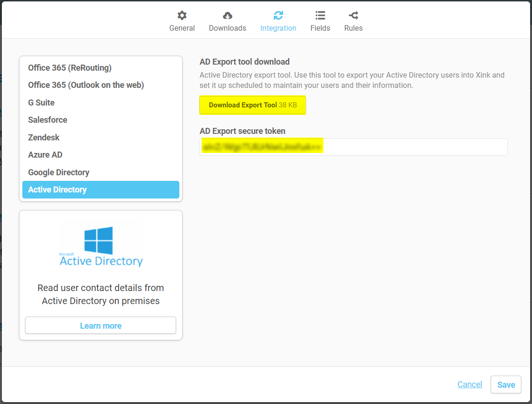
Task: Choose Google Directory integration
Action: [x=101, y=172]
